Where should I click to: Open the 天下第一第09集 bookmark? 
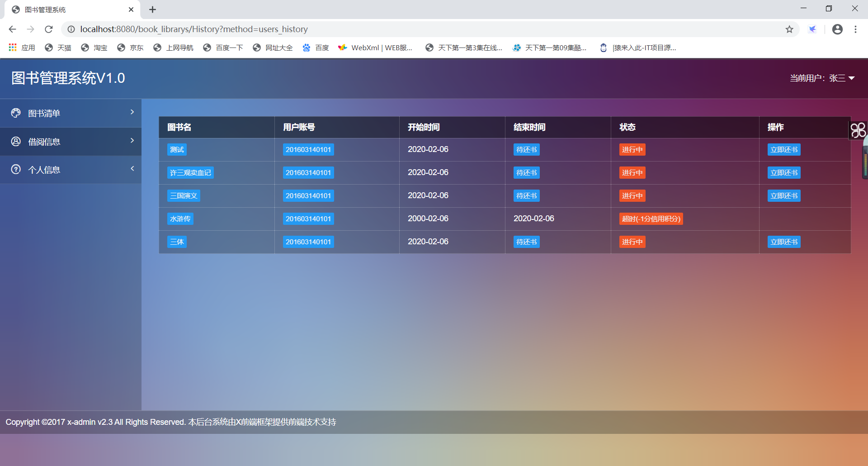pyautogui.click(x=549, y=48)
